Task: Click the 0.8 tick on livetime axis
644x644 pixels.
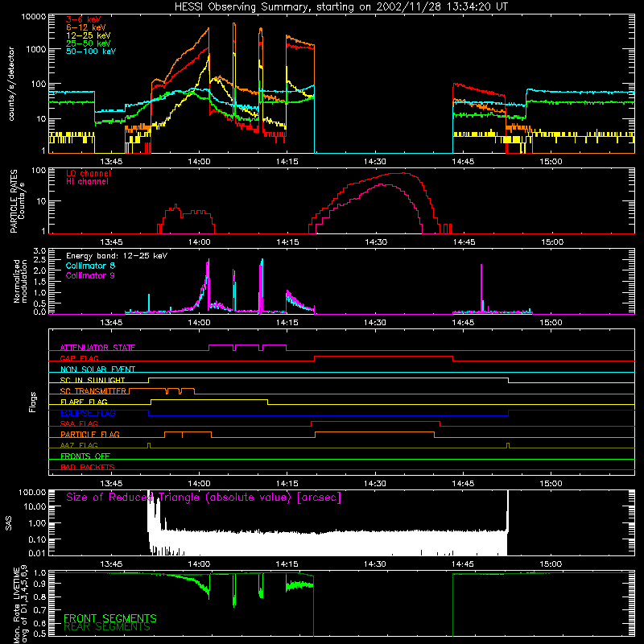Action: point(39,597)
